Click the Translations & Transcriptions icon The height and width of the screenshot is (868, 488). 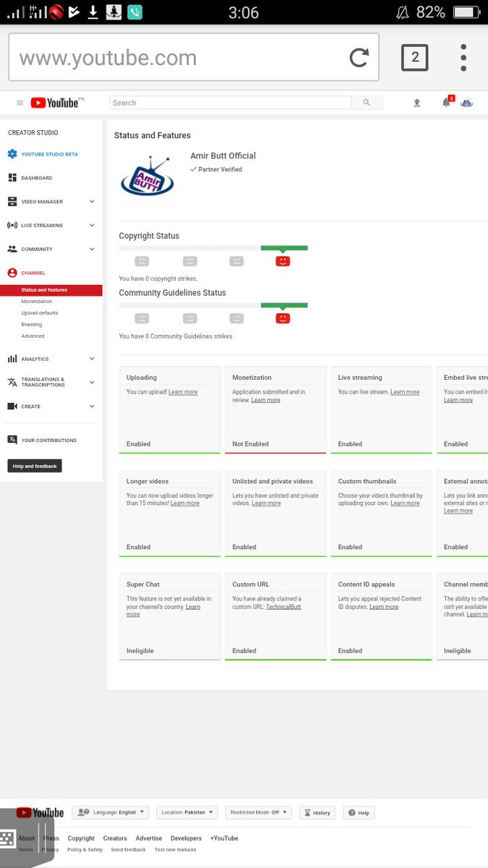[12, 382]
